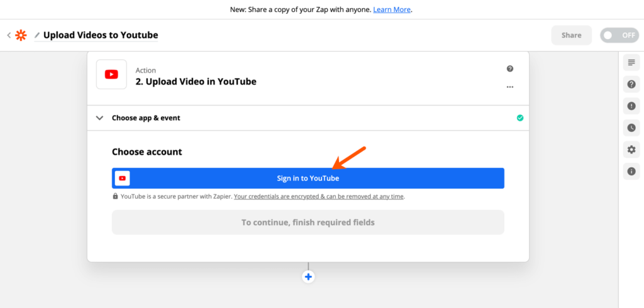Click the 'Action' label text
Viewport: 644px width, 308px height.
click(x=146, y=70)
